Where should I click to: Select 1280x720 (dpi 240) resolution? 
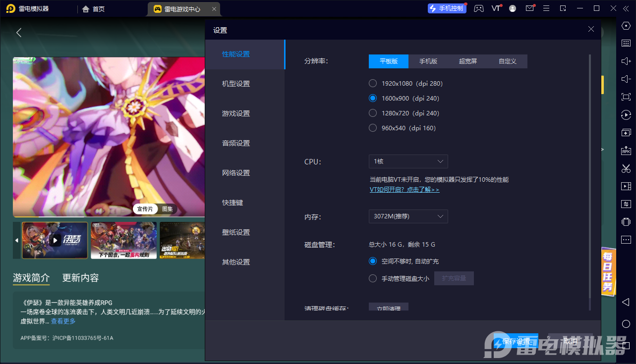[x=373, y=113]
